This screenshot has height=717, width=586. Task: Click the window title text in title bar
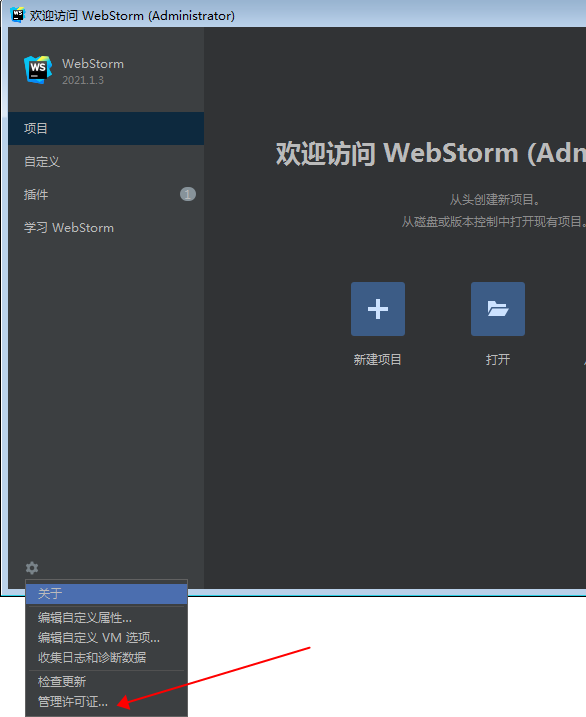click(132, 16)
